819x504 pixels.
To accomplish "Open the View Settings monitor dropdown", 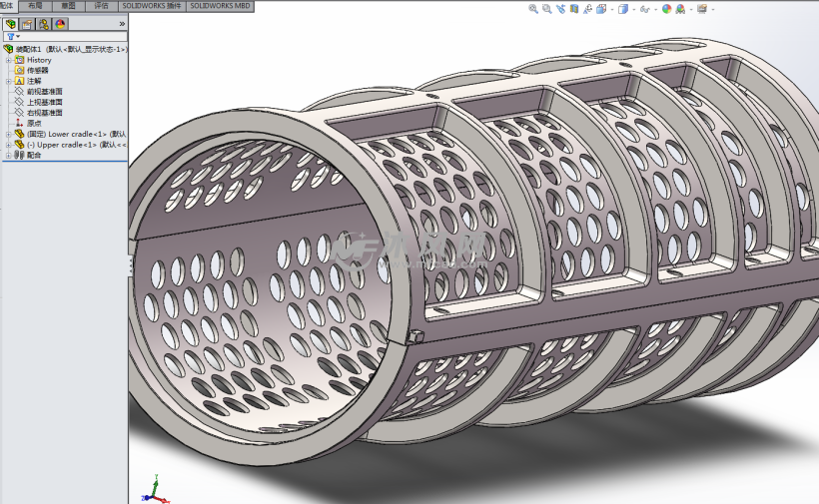I will pyautogui.click(x=703, y=9).
